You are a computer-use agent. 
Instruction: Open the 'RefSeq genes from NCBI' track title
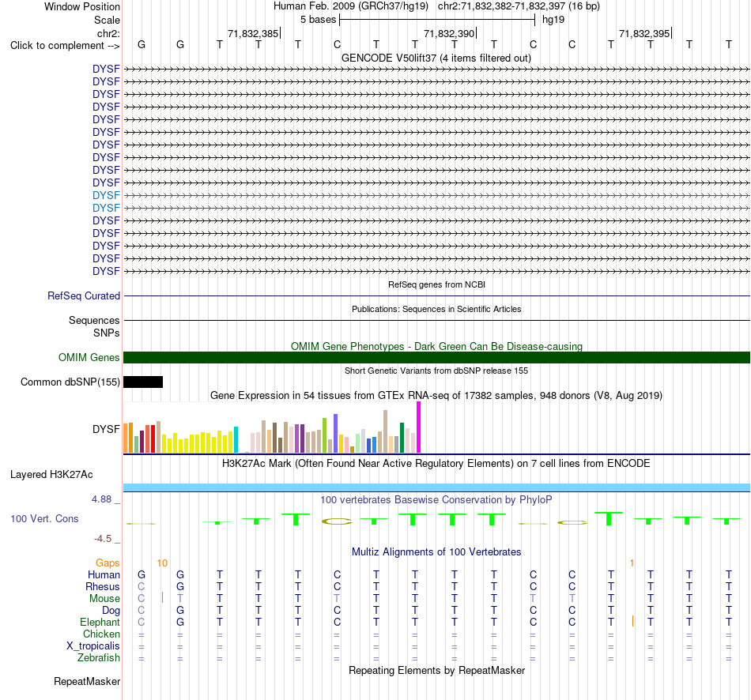(436, 284)
